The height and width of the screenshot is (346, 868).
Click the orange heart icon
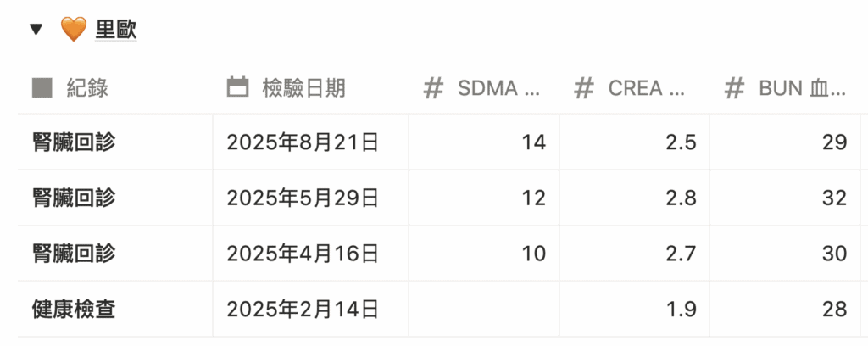[75, 30]
